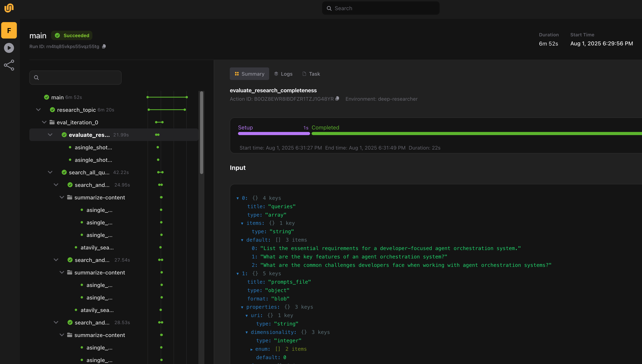642x364 pixels.
Task: Click the green check next to main row
Action: click(x=47, y=97)
